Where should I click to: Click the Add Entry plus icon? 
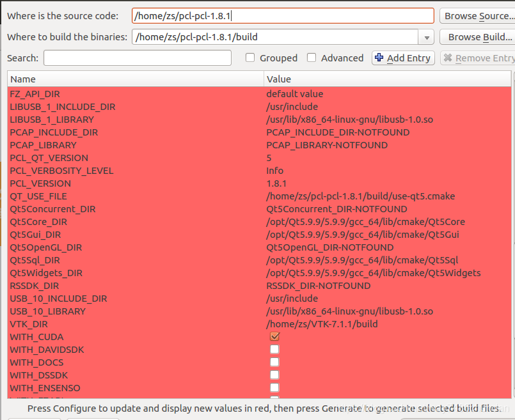379,58
